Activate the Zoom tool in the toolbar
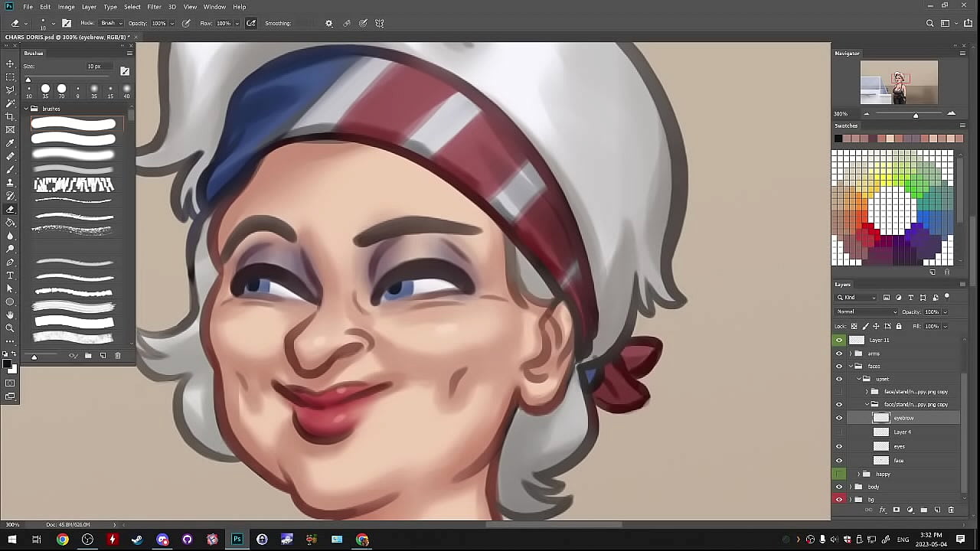The height and width of the screenshot is (551, 980). [10, 328]
